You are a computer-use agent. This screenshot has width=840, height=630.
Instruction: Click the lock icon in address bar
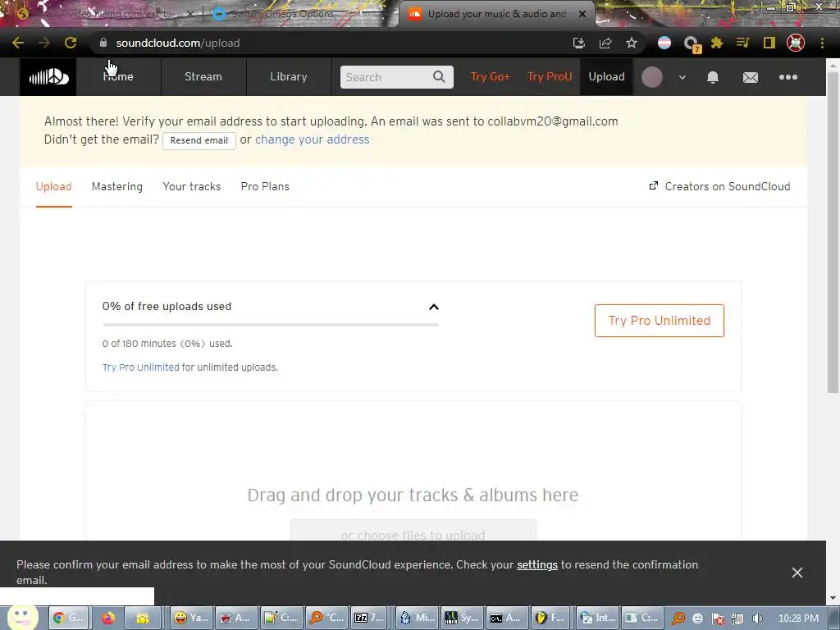click(103, 43)
